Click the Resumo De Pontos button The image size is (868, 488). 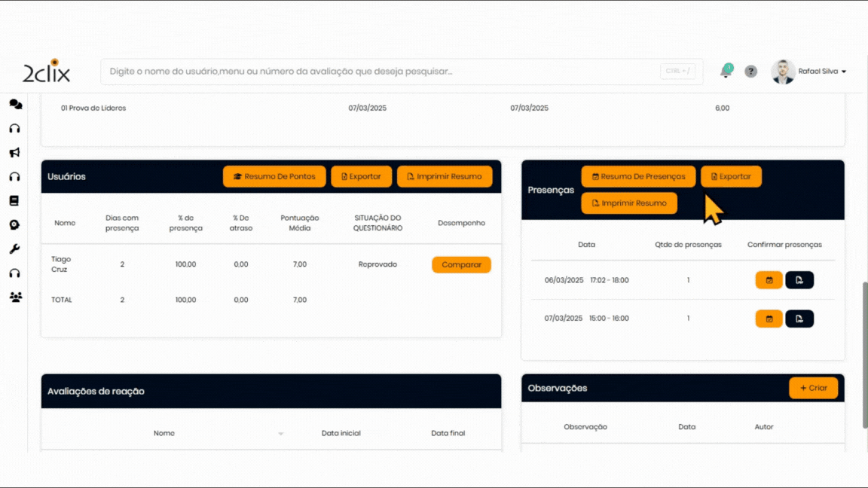(x=274, y=176)
